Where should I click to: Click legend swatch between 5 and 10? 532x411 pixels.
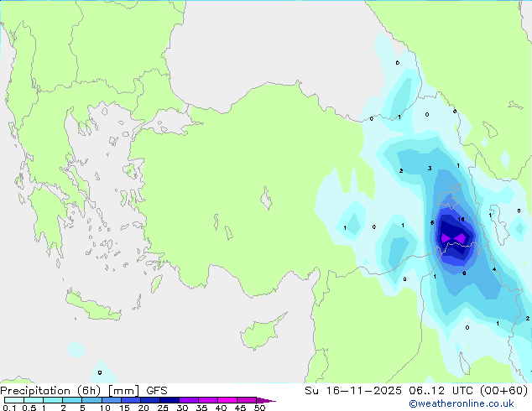pos(91,400)
